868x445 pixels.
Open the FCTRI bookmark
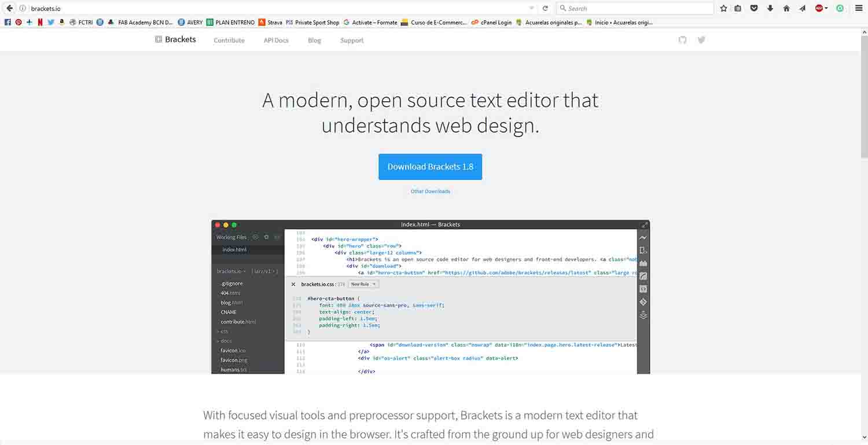click(x=81, y=23)
